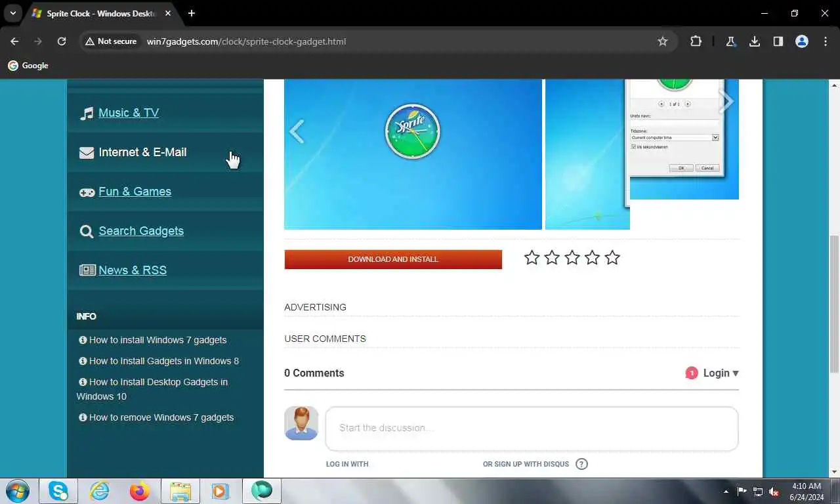The height and width of the screenshot is (504, 840).
Task: Open File Explorer from the taskbar
Action: click(180, 491)
